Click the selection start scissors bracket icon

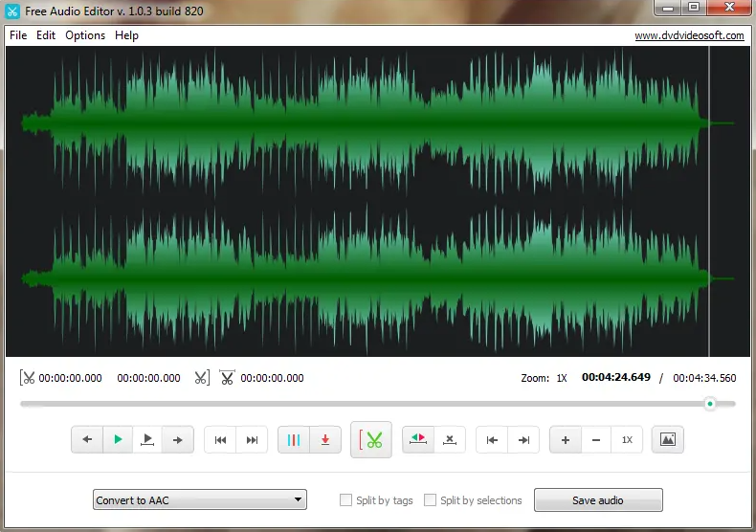pyautogui.click(x=27, y=378)
